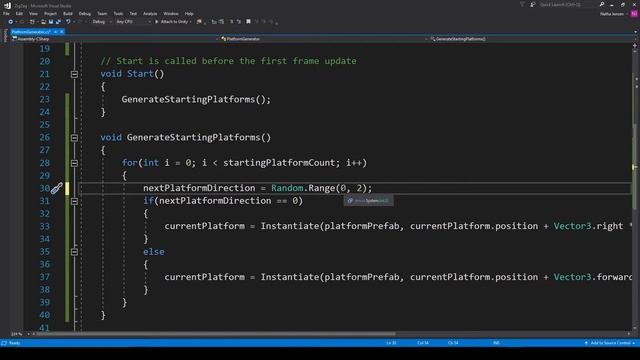Click the Quick Launch search magnifier icon

click(602, 4)
